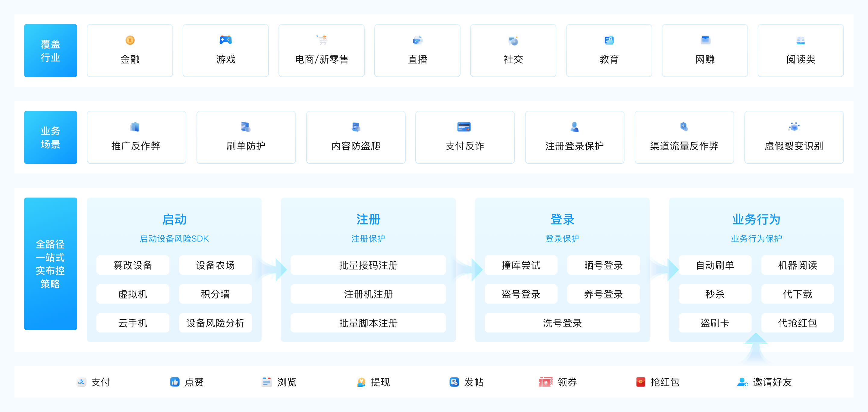Click the 阅读类 open book icon
This screenshot has width=868, height=412.
pos(800,40)
